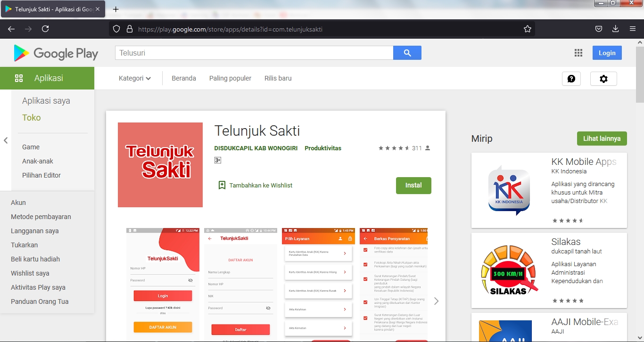
Task: Open the Paling populer tab
Action: (230, 78)
